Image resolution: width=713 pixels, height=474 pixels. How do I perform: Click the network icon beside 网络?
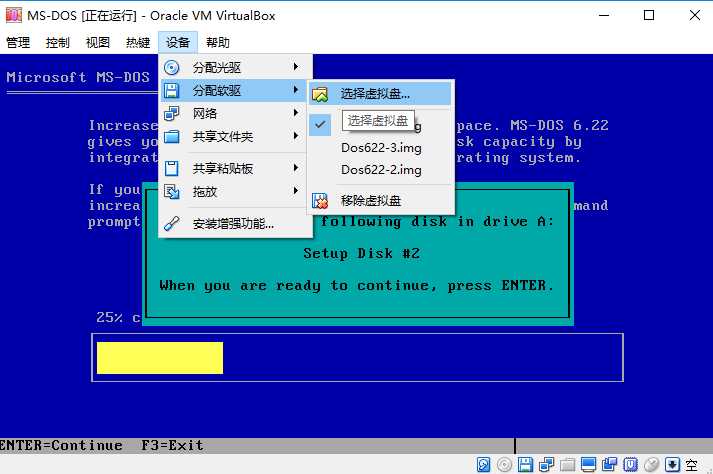pos(171,113)
